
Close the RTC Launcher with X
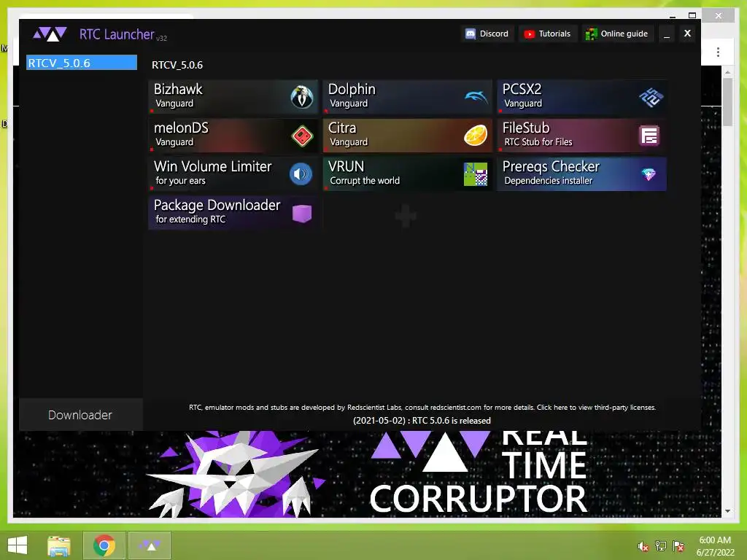(687, 34)
